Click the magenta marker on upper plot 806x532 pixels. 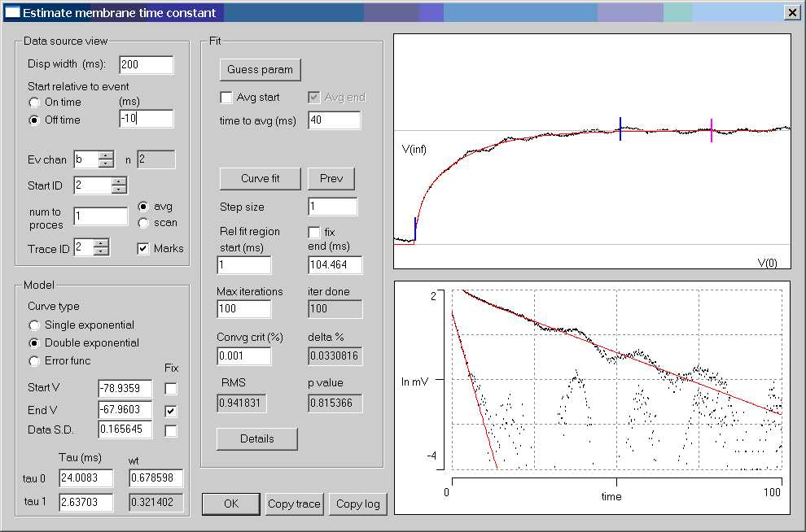coord(712,130)
